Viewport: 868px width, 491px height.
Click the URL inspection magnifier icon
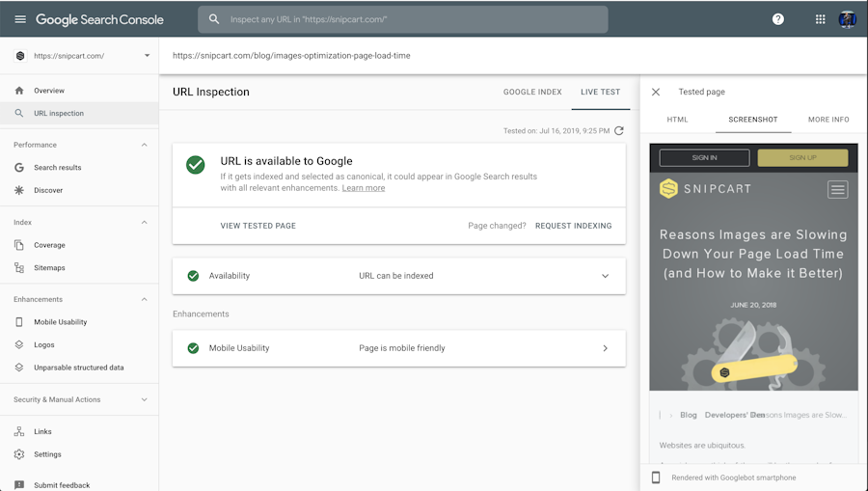point(19,113)
